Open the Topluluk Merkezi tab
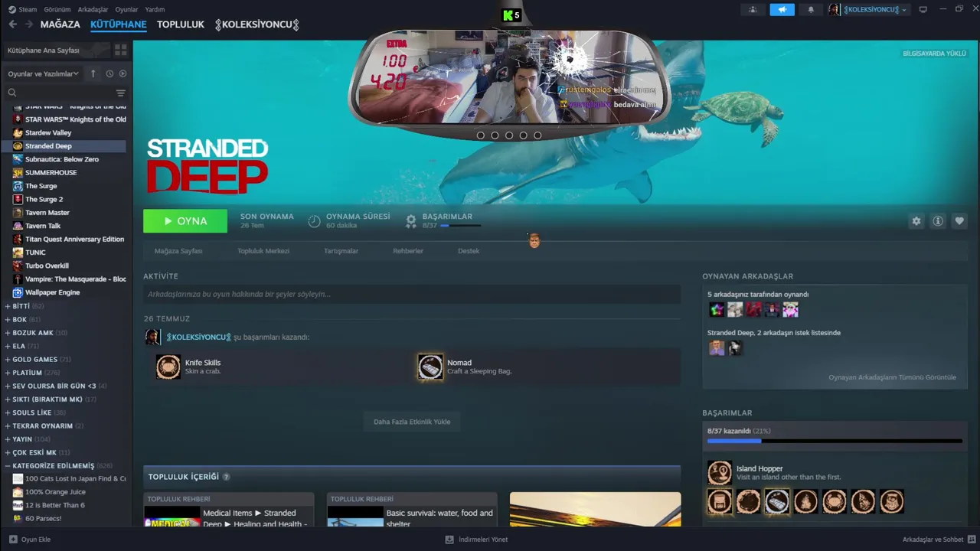980x551 pixels. 263,251
